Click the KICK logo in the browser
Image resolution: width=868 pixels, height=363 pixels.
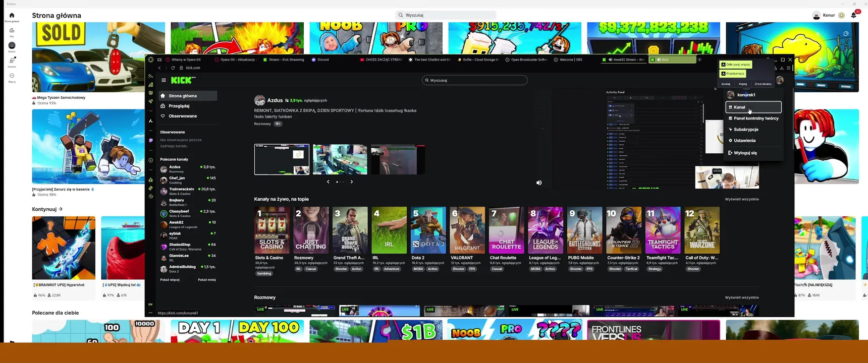[x=183, y=80]
